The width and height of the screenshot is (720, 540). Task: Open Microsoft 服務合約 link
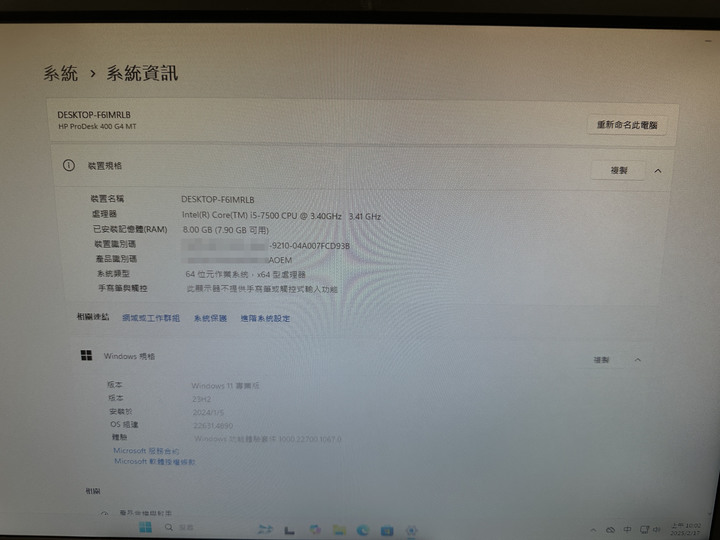click(x=146, y=451)
